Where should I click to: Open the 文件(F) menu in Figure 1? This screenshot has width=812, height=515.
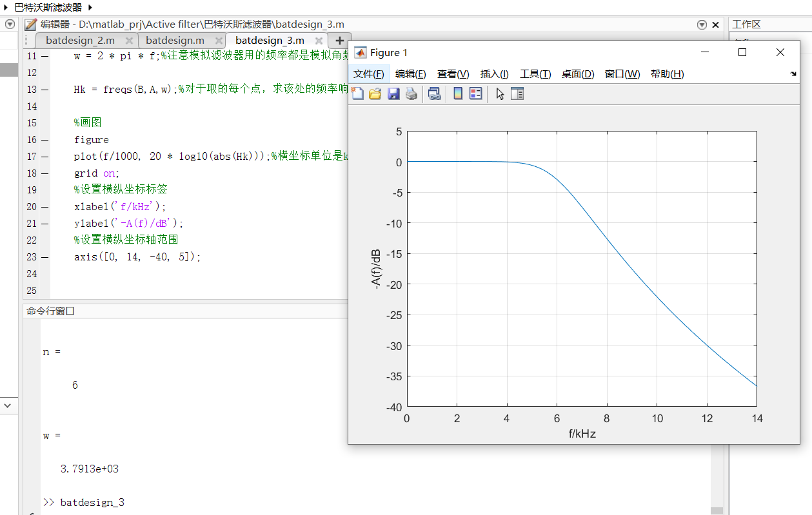point(369,74)
